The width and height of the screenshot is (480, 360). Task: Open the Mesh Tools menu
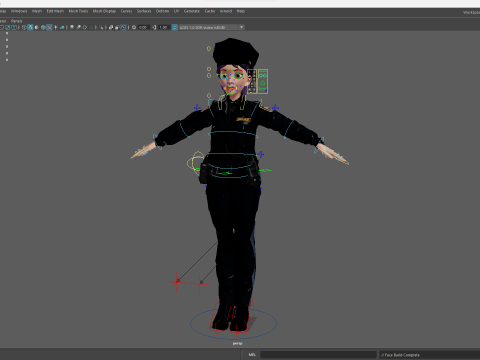pyautogui.click(x=78, y=11)
